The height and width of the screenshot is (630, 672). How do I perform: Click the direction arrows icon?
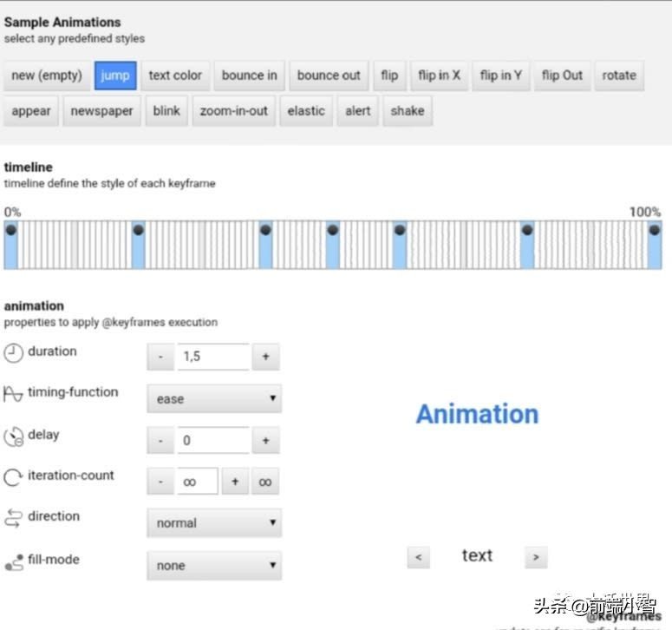coord(14,518)
